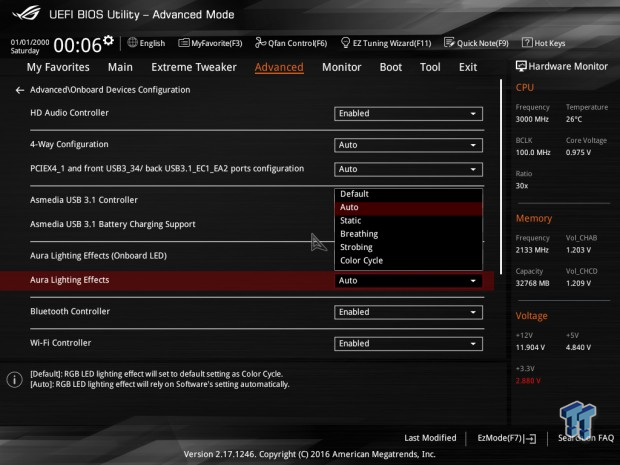Open the Tool tab
This screenshot has width=620, height=465.
[430, 67]
